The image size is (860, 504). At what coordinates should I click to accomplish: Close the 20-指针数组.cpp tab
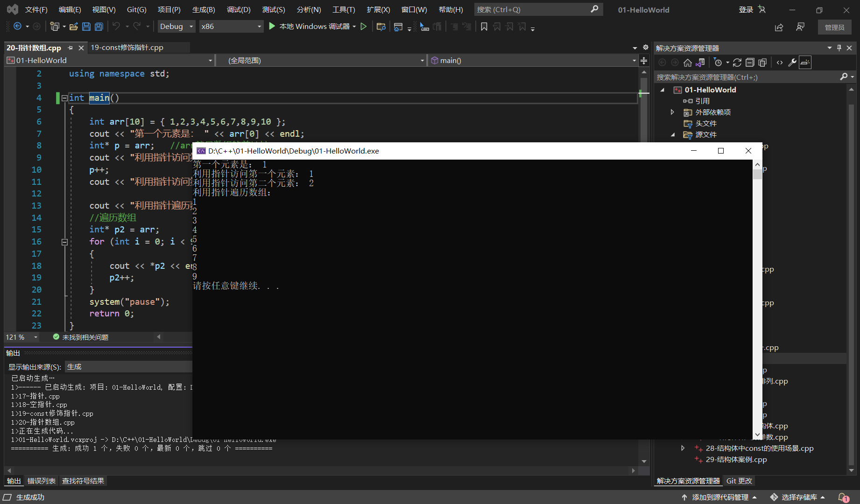(x=81, y=48)
